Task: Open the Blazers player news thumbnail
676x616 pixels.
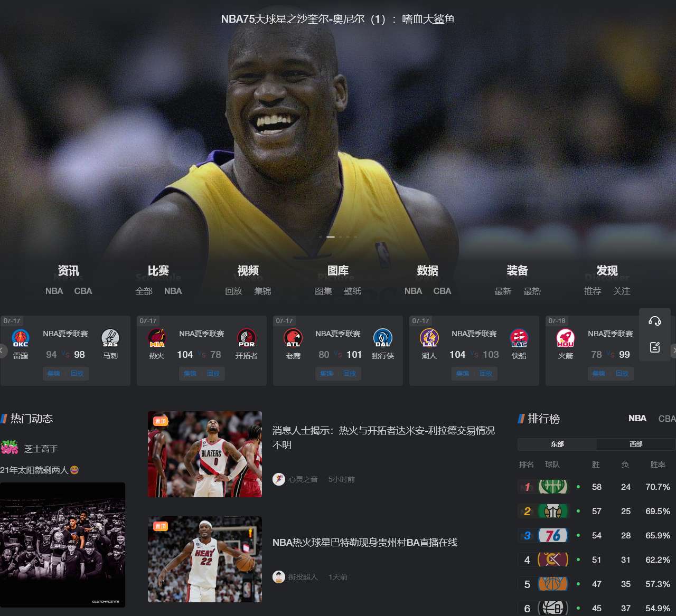Action: (x=205, y=454)
